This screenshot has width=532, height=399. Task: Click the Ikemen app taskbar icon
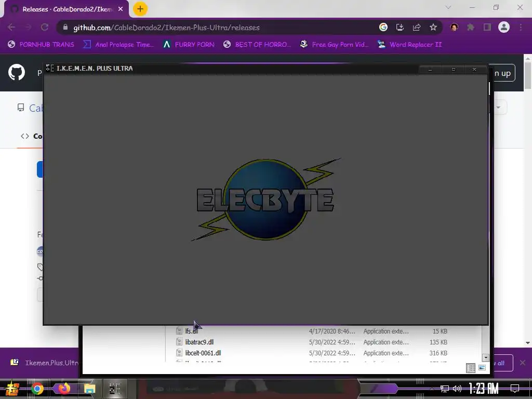(x=115, y=389)
